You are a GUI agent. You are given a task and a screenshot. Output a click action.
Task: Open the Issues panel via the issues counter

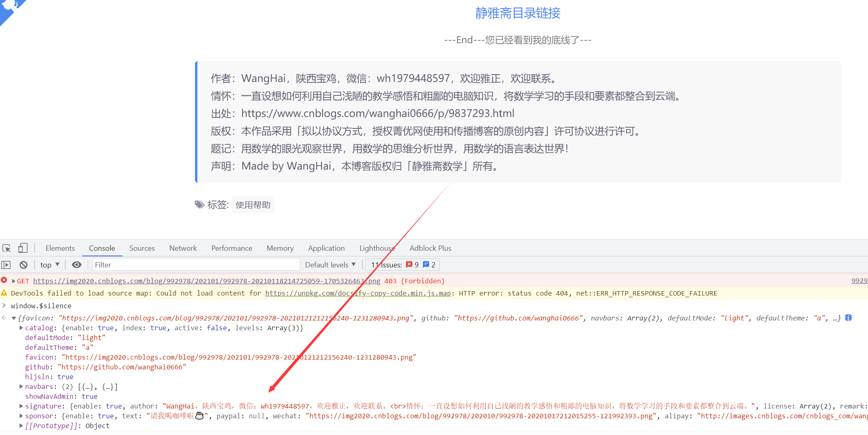[x=402, y=264]
